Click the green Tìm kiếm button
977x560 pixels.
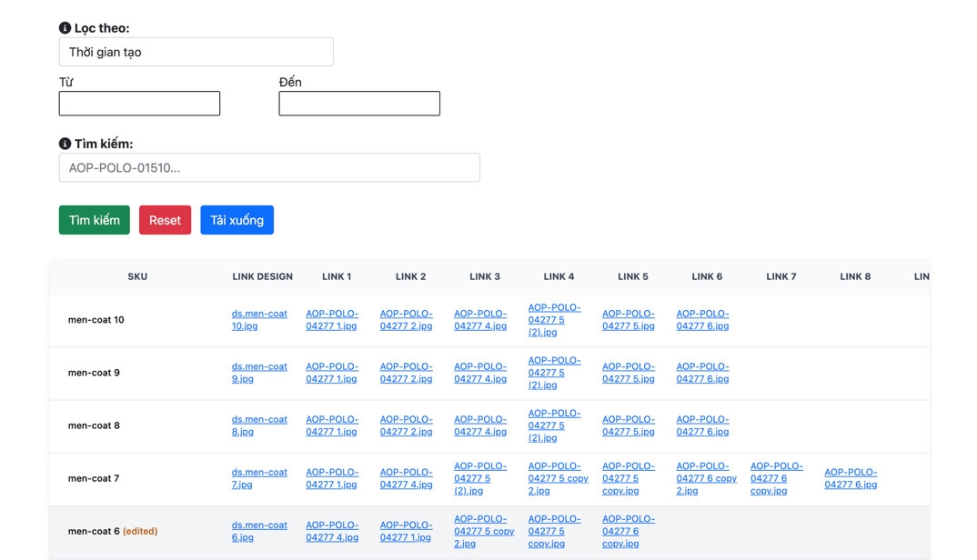coord(95,220)
